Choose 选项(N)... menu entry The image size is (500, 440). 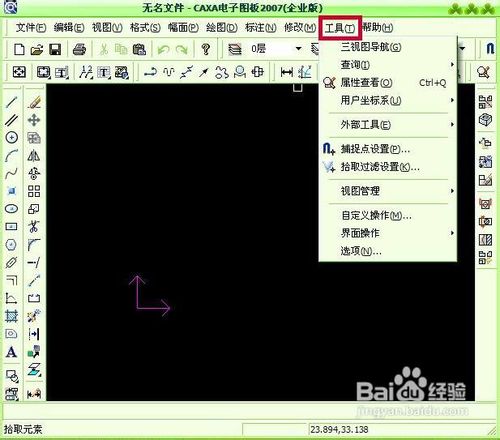pyautogui.click(x=388, y=251)
